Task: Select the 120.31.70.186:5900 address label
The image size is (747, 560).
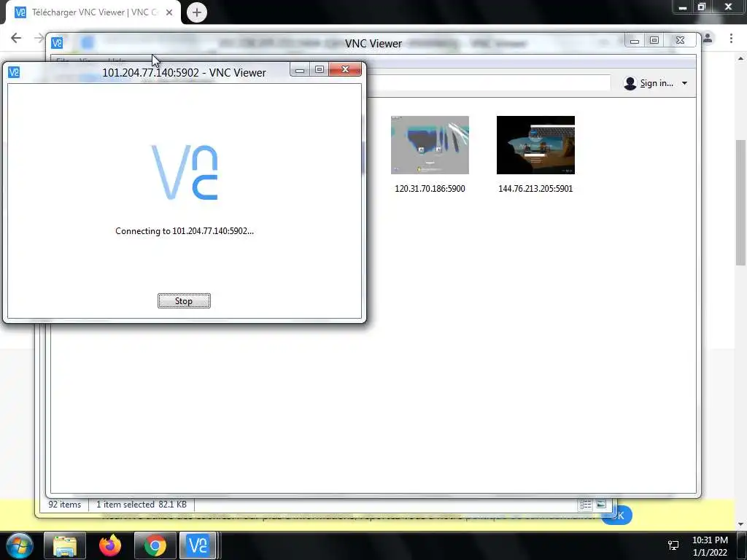Action: point(430,189)
